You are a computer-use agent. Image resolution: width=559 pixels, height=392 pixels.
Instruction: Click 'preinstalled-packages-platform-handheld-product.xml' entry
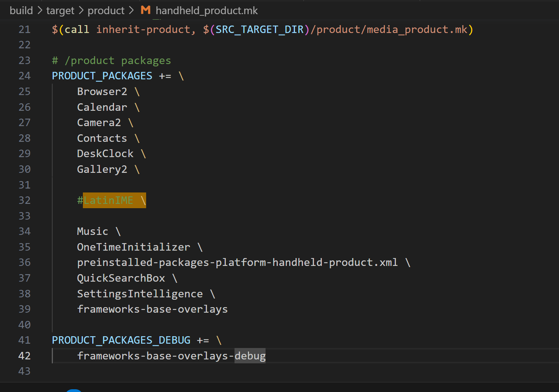[237, 262]
